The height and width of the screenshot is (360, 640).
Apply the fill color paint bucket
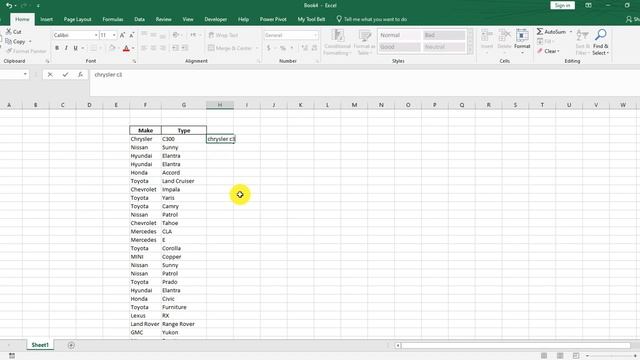click(x=112, y=48)
